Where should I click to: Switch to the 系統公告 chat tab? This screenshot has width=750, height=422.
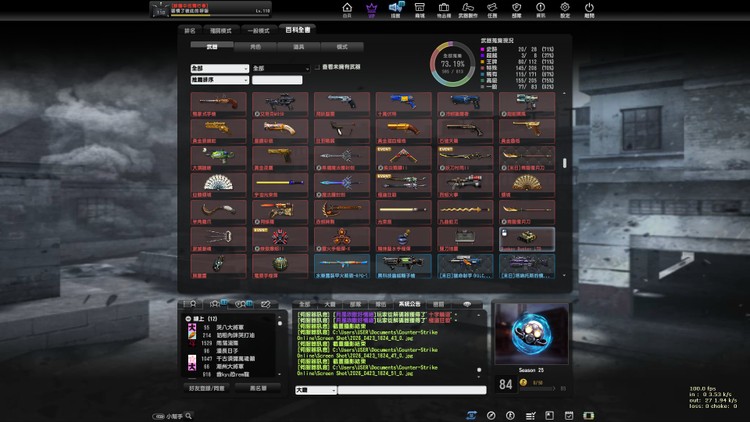410,303
